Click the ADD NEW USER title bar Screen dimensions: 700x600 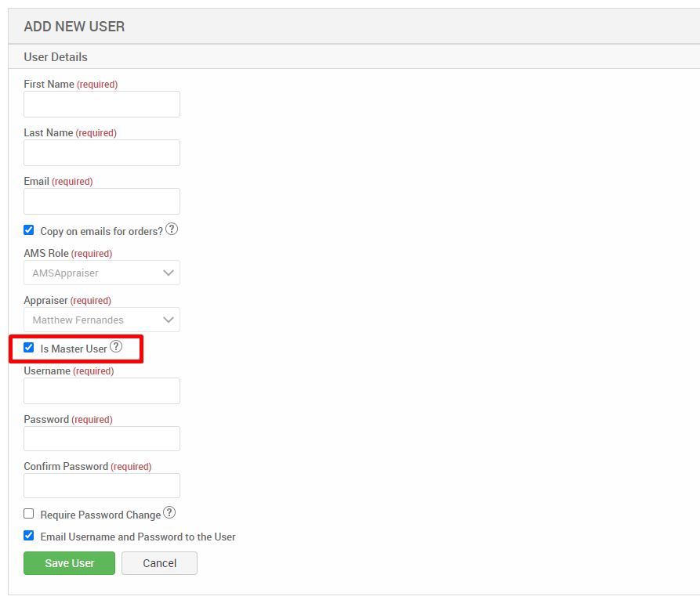tap(74, 26)
